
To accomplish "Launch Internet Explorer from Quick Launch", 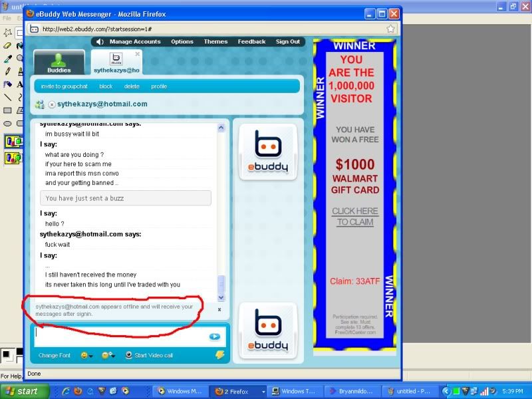I will 65,391.
